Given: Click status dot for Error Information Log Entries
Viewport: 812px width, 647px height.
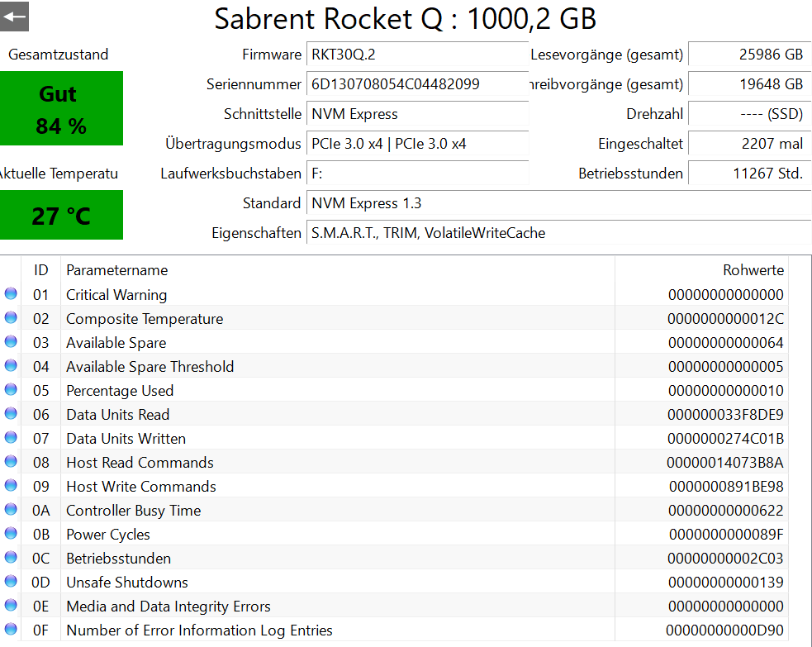Looking at the screenshot, I should 11,629.
